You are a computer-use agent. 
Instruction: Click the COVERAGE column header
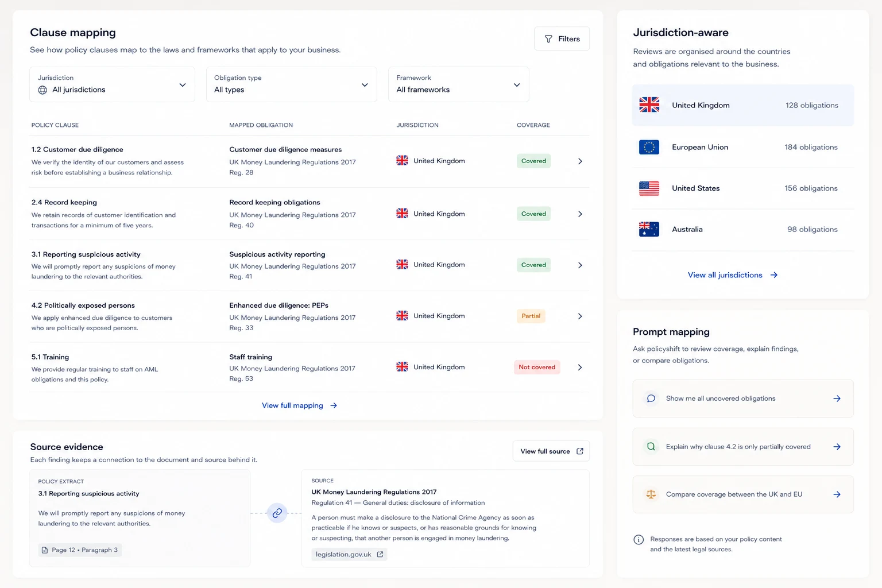pos(533,125)
